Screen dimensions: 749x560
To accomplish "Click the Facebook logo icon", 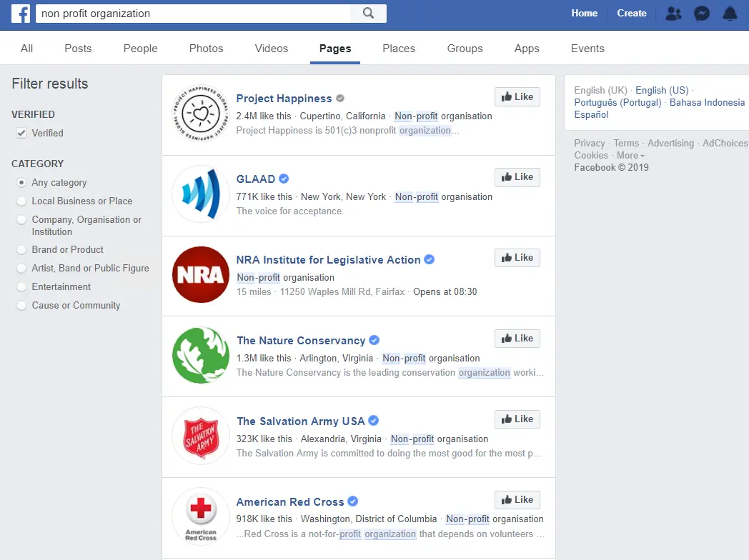I will [x=20, y=13].
